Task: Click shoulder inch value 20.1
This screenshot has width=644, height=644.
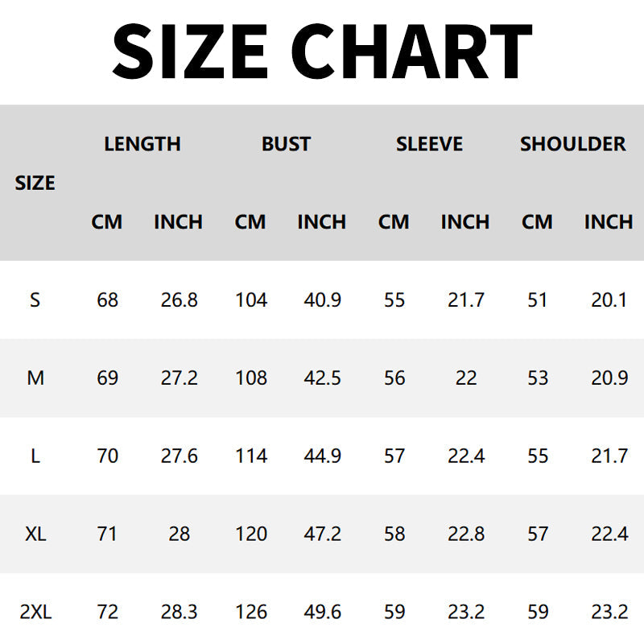Action: coord(609,299)
